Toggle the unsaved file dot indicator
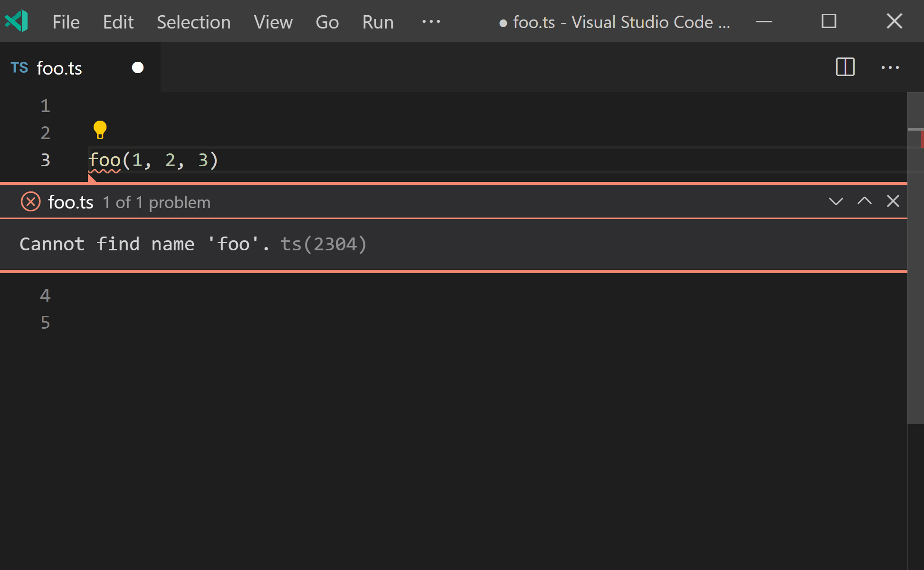 coord(138,67)
